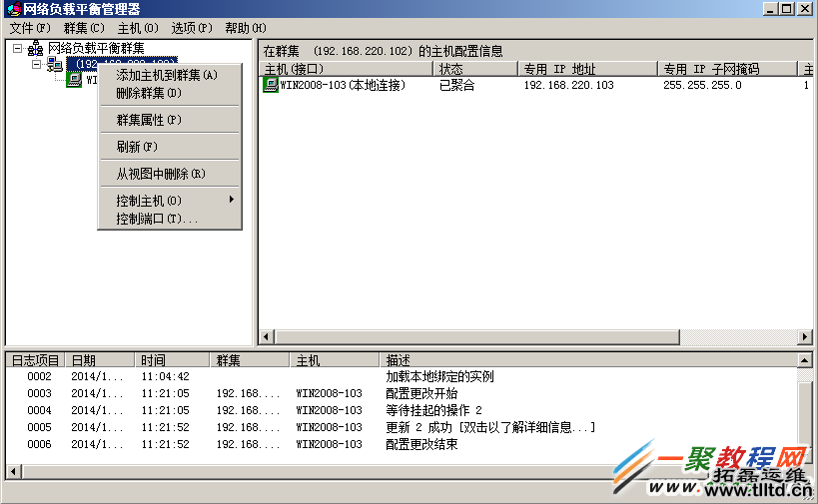Open the 主机(O) menu
Screen dimensions: 818x504
(x=138, y=28)
